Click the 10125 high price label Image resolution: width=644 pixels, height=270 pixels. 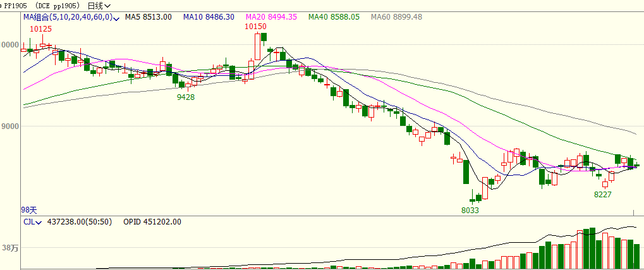[40, 28]
